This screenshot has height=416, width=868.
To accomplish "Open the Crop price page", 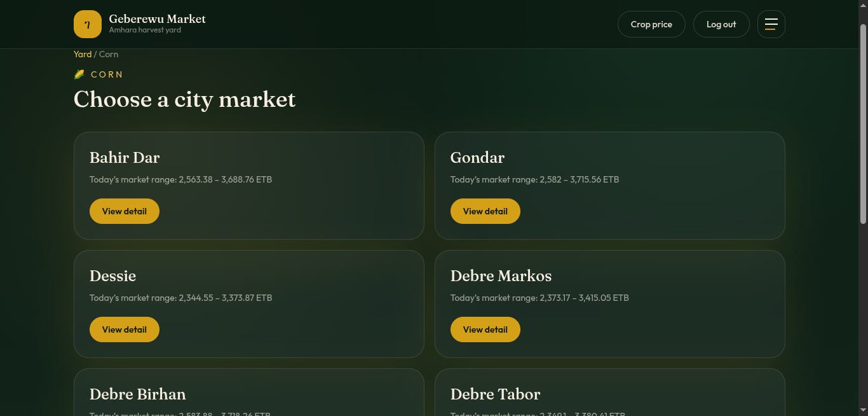I will click(x=651, y=24).
